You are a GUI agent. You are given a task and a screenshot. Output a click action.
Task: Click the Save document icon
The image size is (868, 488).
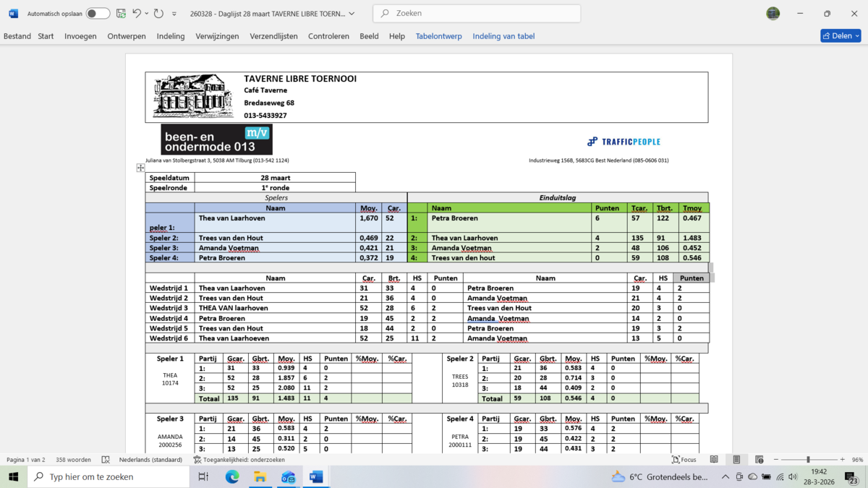tap(121, 14)
